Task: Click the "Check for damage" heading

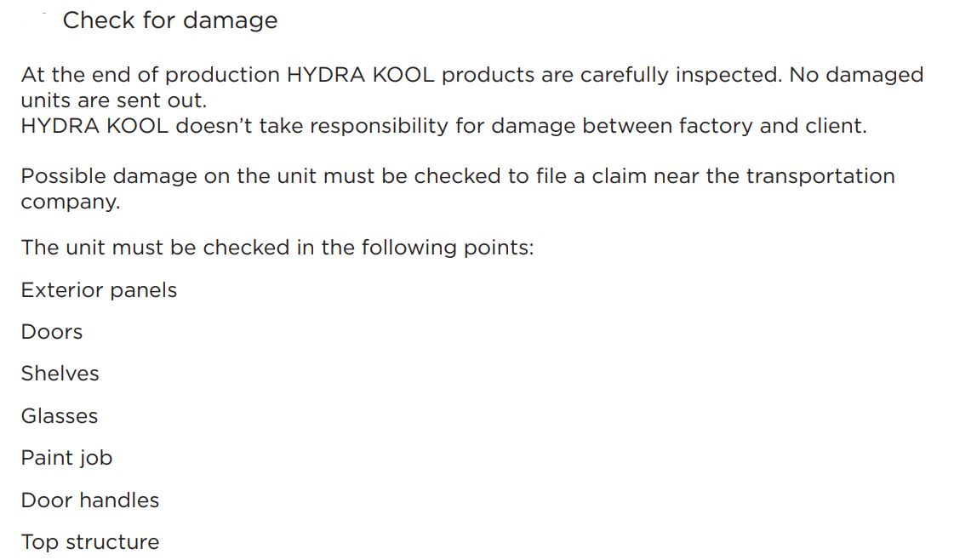Action: (169, 20)
